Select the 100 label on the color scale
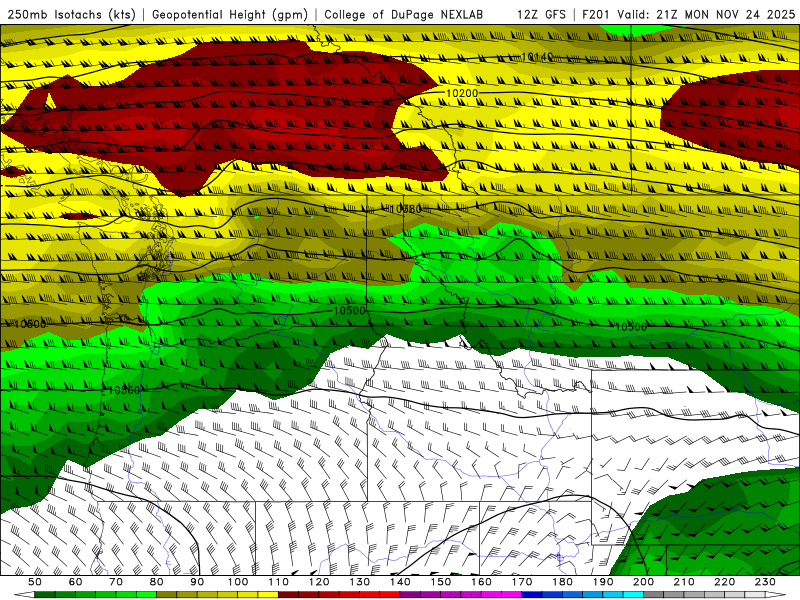 (238, 582)
